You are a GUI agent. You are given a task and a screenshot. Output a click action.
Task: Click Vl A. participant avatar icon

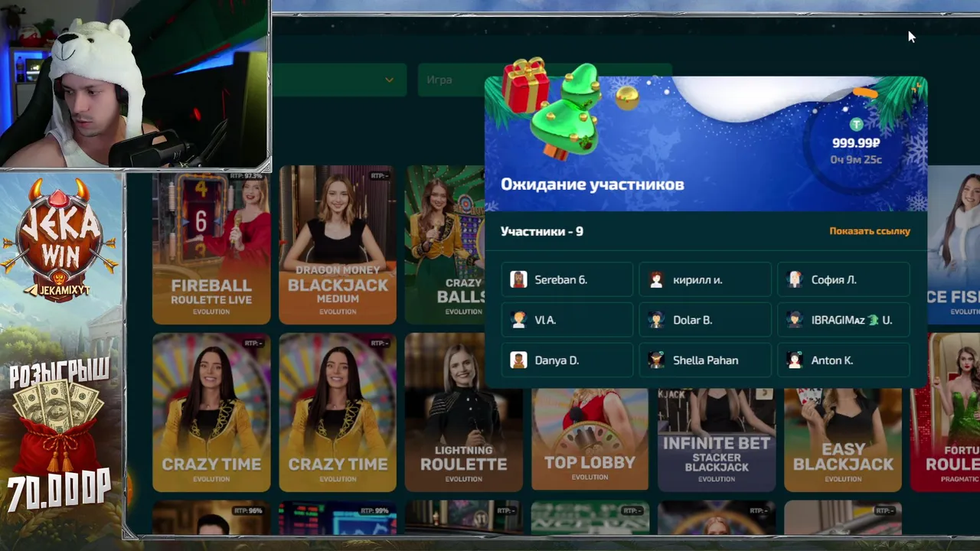tap(518, 320)
